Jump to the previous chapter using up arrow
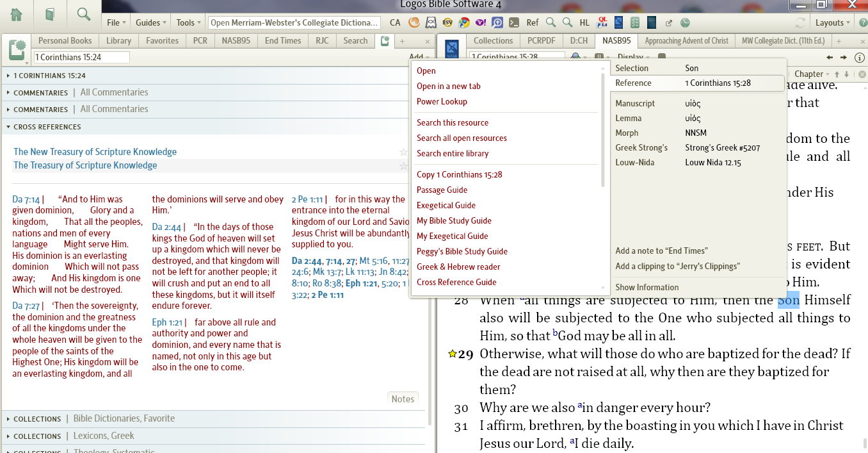Image resolution: width=868 pixels, height=453 pixels. click(x=836, y=74)
